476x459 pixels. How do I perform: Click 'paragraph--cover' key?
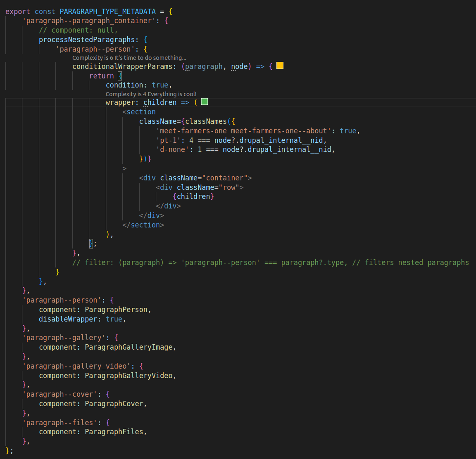(x=59, y=394)
